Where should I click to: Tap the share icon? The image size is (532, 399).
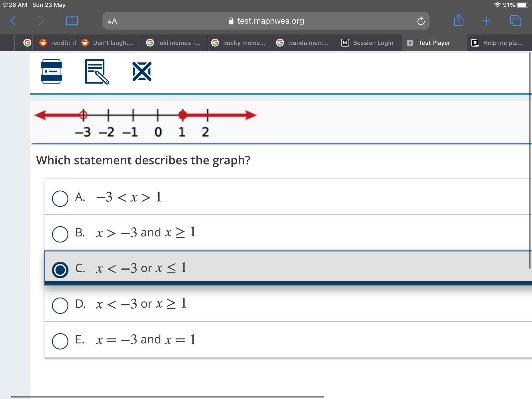459,20
